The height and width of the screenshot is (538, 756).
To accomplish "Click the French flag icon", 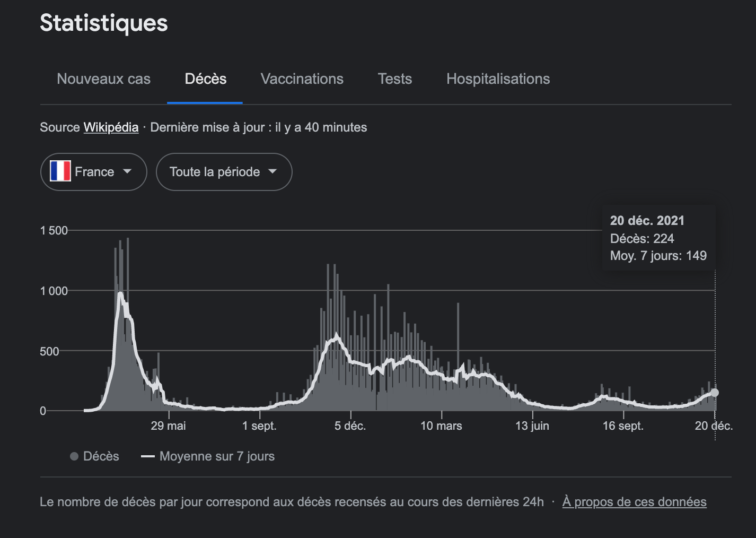I will click(x=60, y=171).
